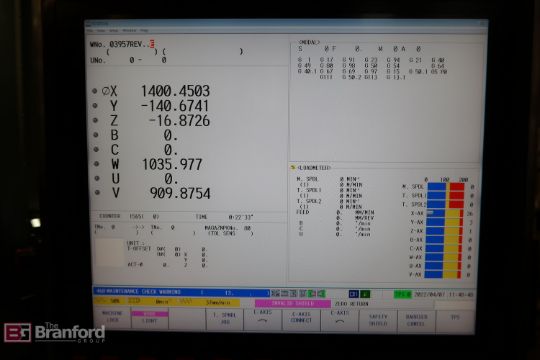This screenshot has height=360, width=540.
Task: Toggle the MACHINE LOCK softkey
Action: [112, 317]
